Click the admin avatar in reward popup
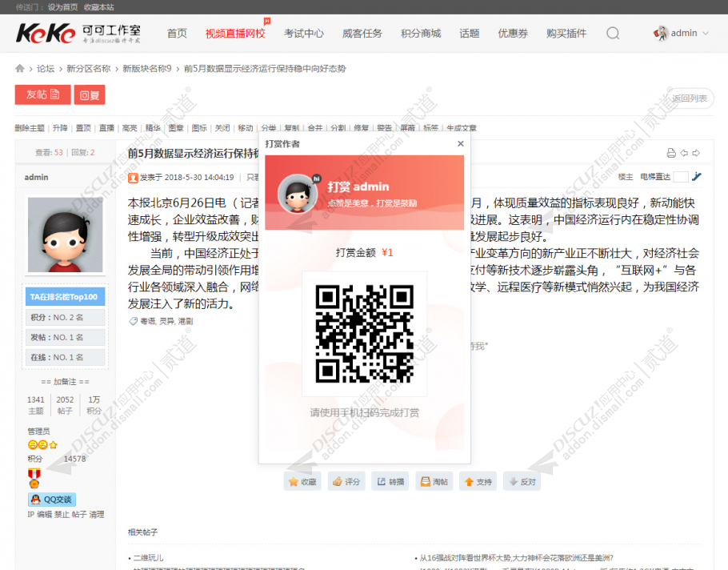The width and height of the screenshot is (728, 570). [x=298, y=194]
